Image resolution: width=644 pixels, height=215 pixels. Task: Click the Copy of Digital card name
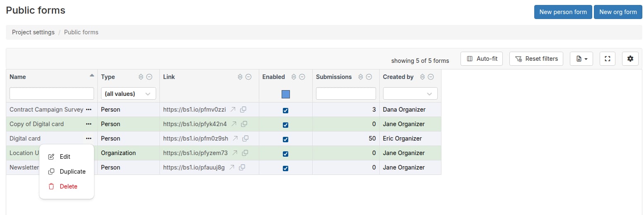coord(36,124)
